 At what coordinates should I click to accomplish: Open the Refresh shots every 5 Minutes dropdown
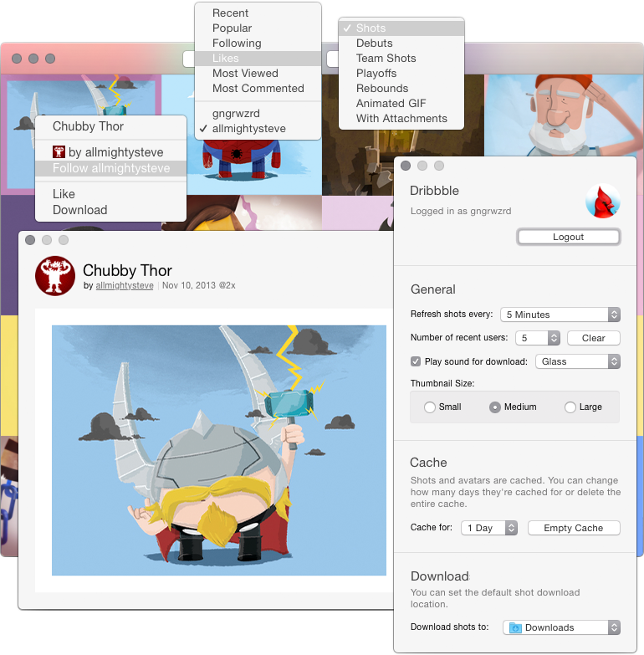(x=560, y=315)
